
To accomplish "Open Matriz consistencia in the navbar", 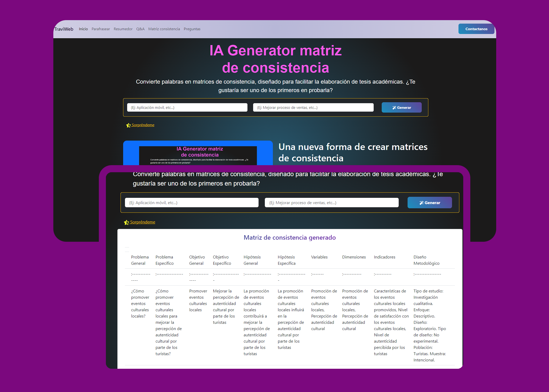I will tap(164, 29).
